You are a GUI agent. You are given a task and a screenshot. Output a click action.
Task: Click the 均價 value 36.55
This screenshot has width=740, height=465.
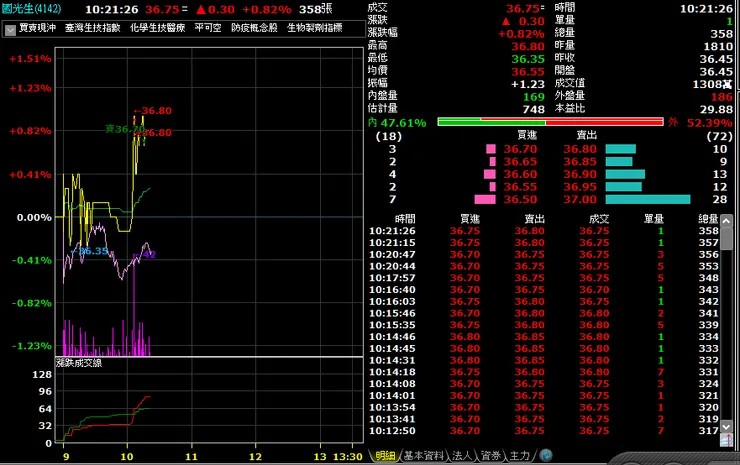coord(528,72)
